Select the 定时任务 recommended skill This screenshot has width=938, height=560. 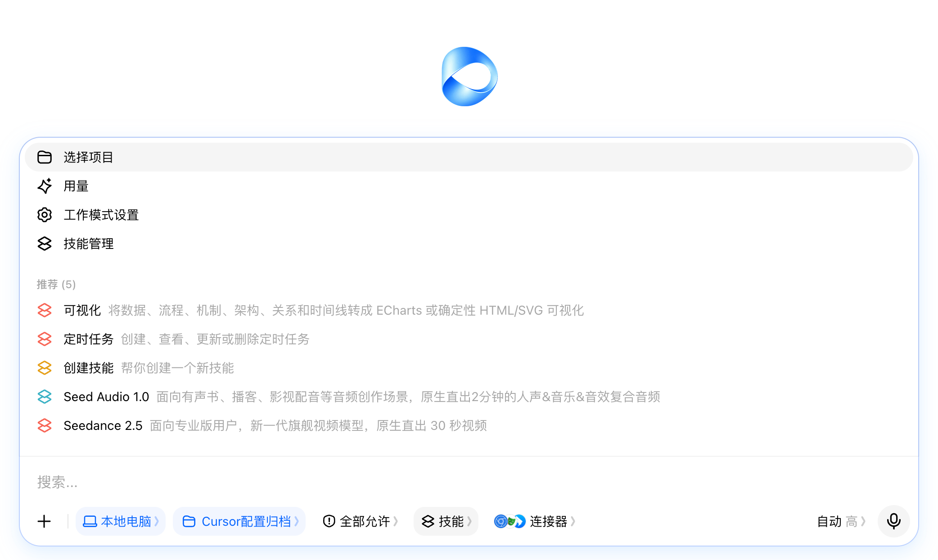pyautogui.click(x=469, y=339)
